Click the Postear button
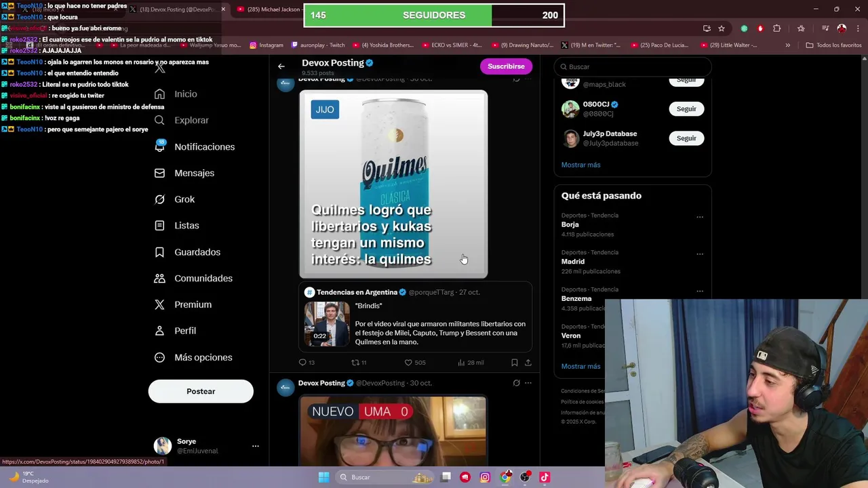Image resolution: width=868 pixels, height=488 pixels. pyautogui.click(x=201, y=391)
